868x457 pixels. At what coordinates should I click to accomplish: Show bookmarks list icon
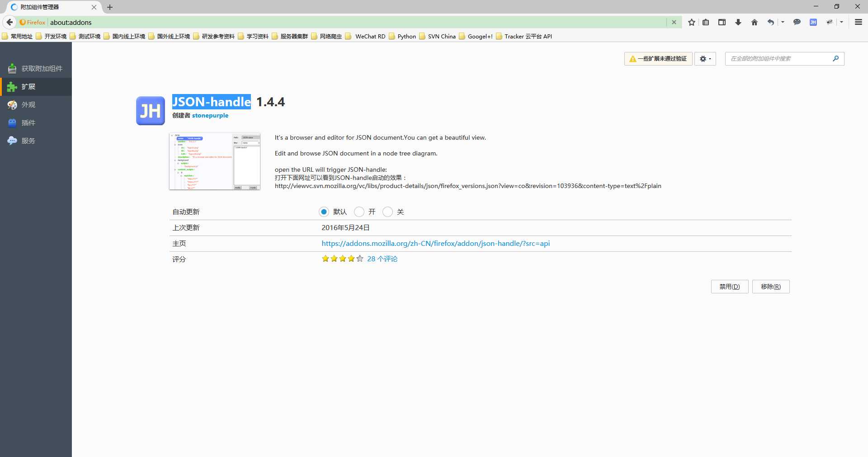tap(706, 22)
